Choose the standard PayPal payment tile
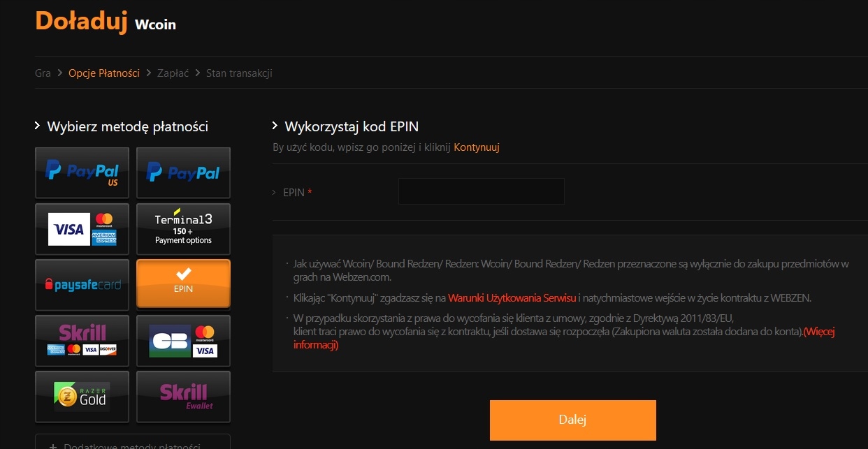This screenshot has width=868, height=449. coord(183,172)
